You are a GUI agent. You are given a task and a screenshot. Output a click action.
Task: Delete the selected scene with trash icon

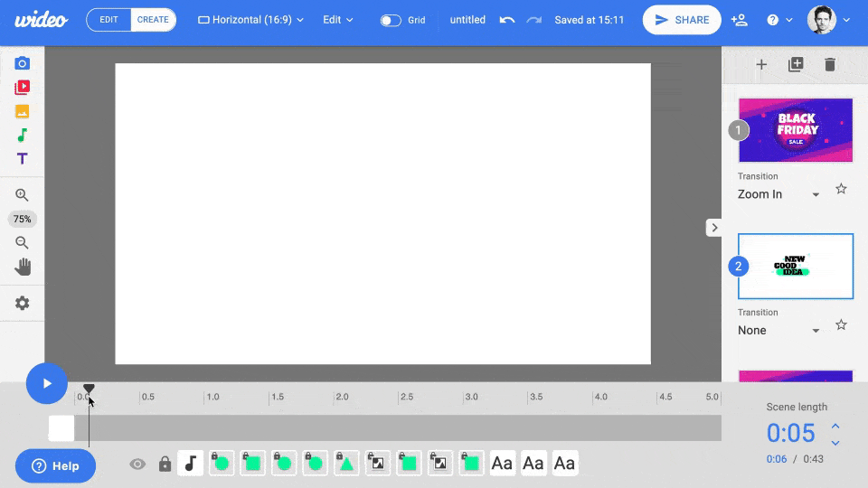point(829,65)
